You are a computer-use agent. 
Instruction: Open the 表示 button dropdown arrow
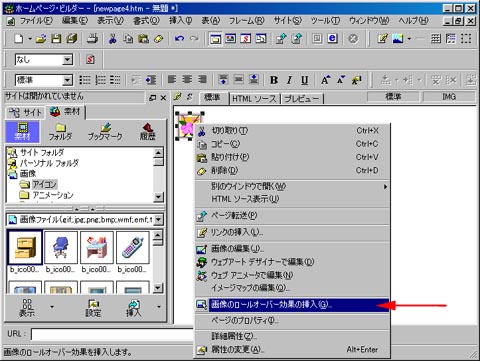52,307
